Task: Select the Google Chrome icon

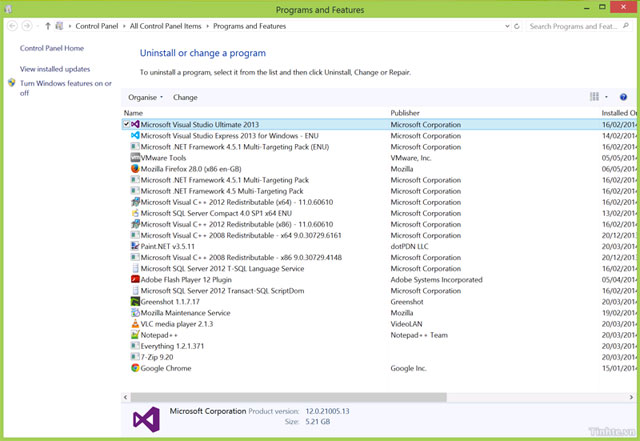Action: click(135, 368)
